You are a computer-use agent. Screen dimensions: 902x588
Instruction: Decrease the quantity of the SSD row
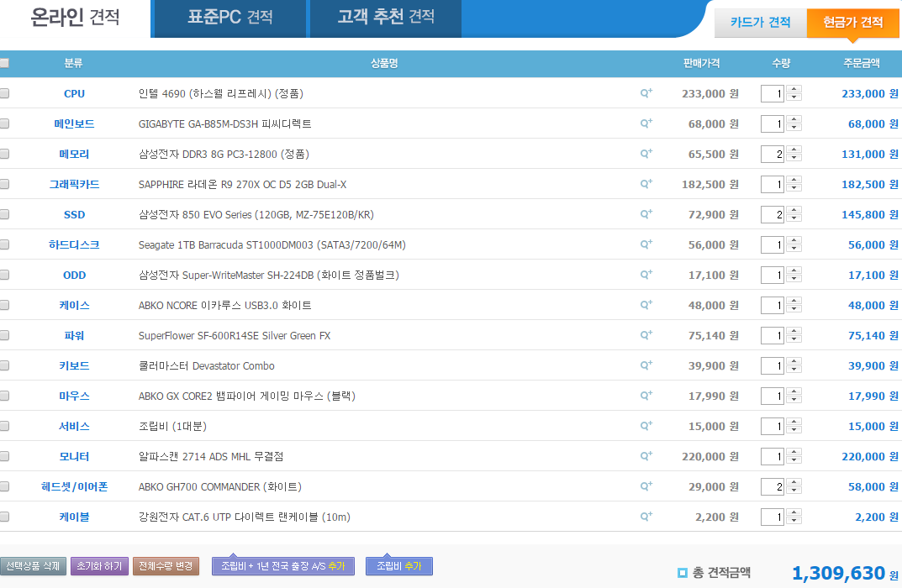pos(794,219)
